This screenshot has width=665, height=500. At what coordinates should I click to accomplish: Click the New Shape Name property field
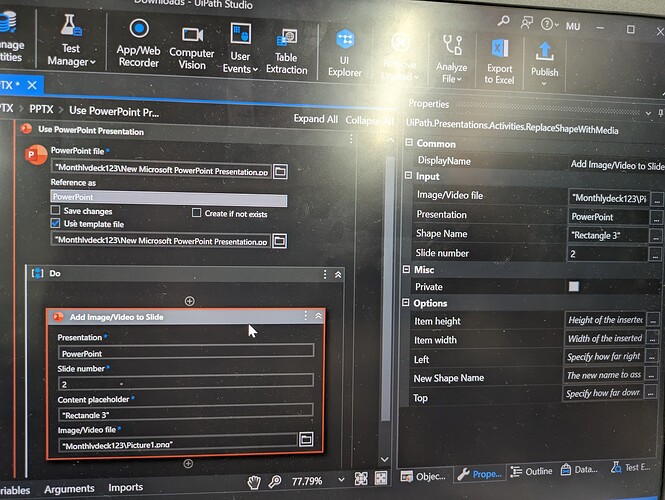pos(604,375)
